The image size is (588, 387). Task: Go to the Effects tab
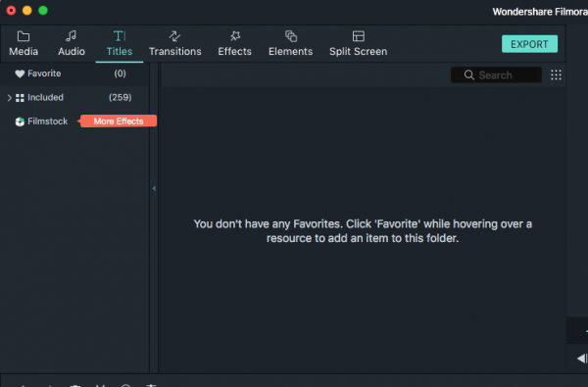point(235,43)
